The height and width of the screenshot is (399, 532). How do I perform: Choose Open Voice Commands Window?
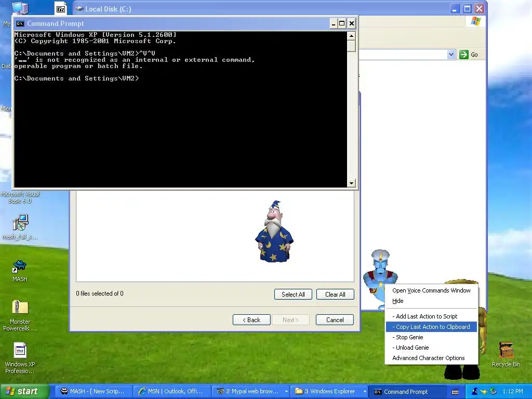point(431,290)
